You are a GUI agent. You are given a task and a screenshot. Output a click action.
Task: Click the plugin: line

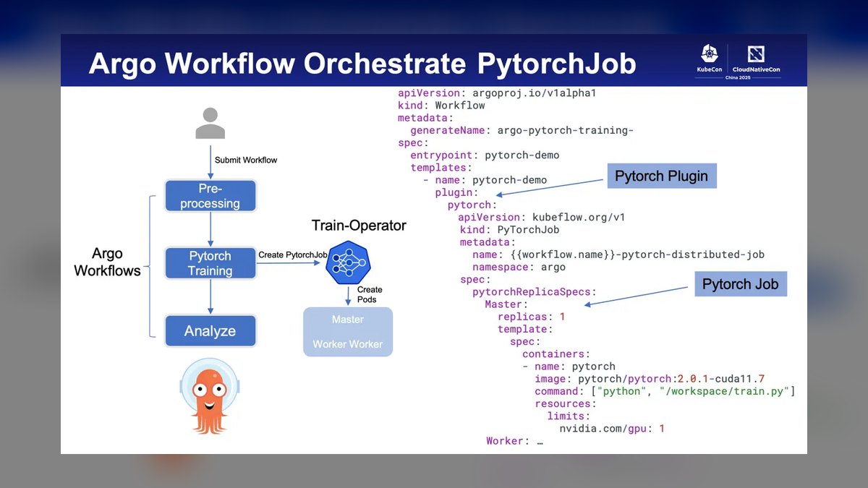coord(456,192)
